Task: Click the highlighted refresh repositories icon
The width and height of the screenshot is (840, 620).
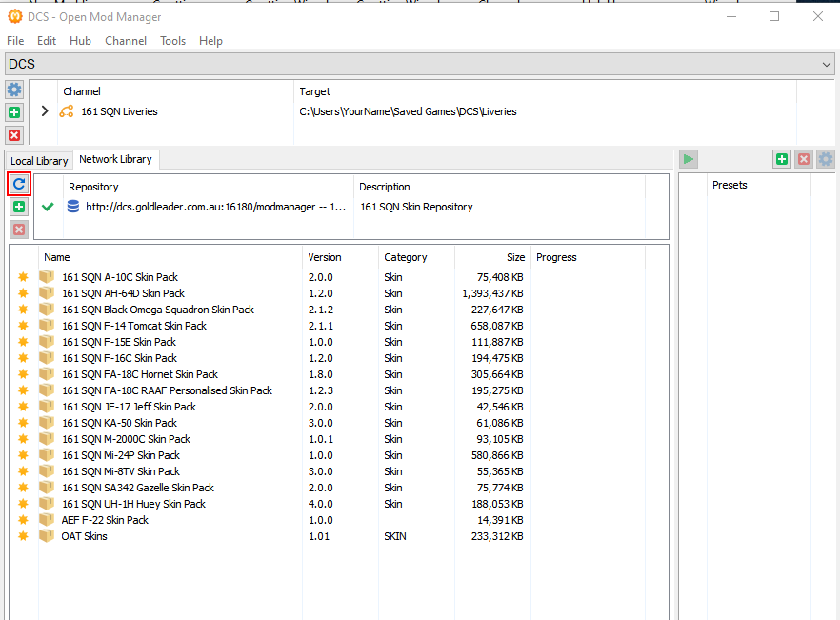Action: tap(19, 183)
